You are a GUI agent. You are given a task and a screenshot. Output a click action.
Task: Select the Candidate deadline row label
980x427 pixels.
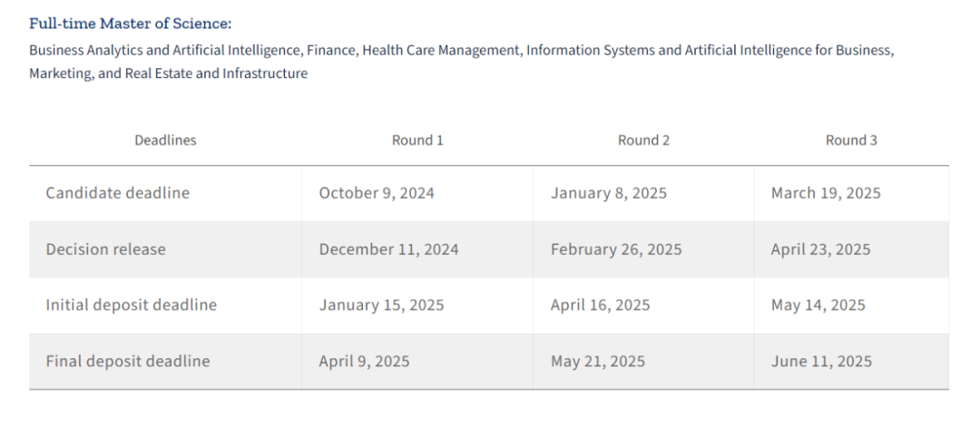click(118, 193)
